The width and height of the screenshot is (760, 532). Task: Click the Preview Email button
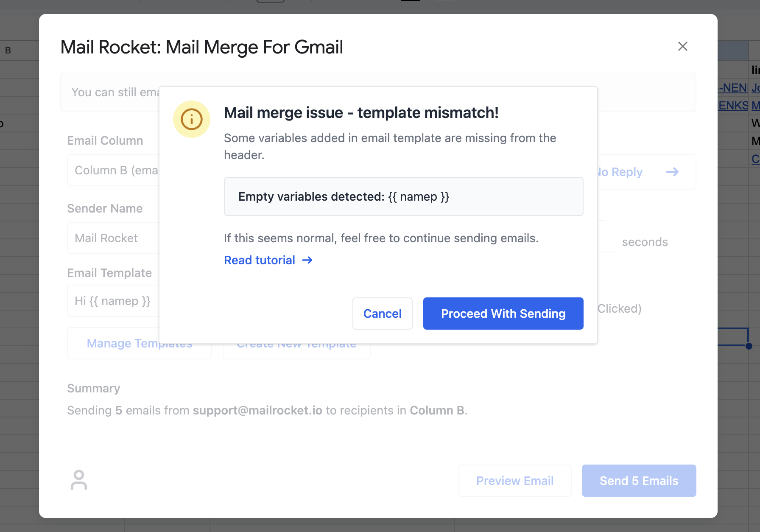pos(515,481)
